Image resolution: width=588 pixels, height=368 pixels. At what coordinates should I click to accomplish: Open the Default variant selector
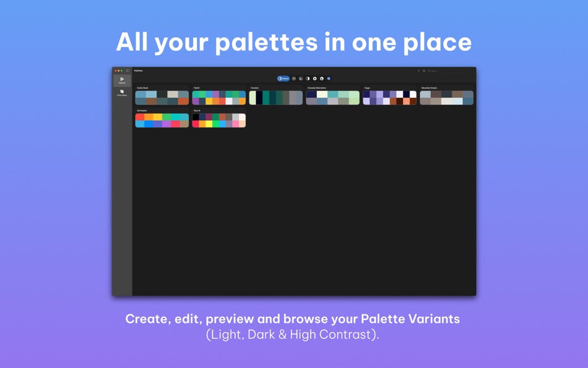[x=283, y=79]
